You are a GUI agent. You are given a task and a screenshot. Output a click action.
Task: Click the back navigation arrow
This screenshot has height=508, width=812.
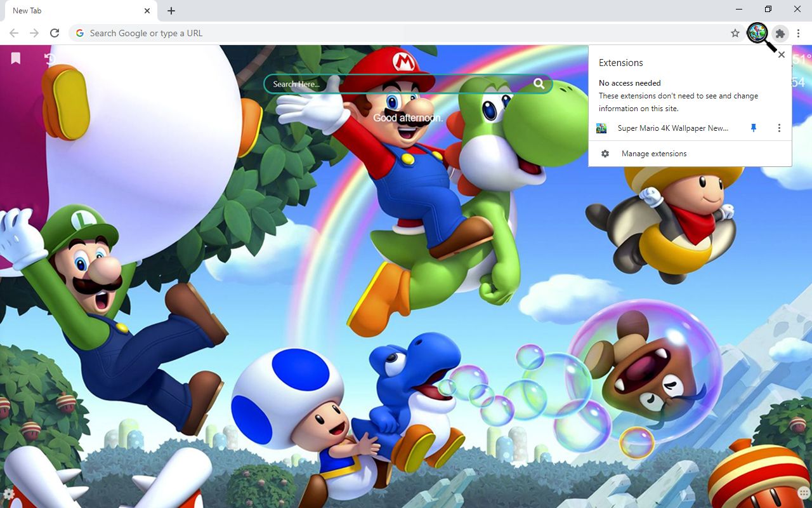click(x=13, y=33)
